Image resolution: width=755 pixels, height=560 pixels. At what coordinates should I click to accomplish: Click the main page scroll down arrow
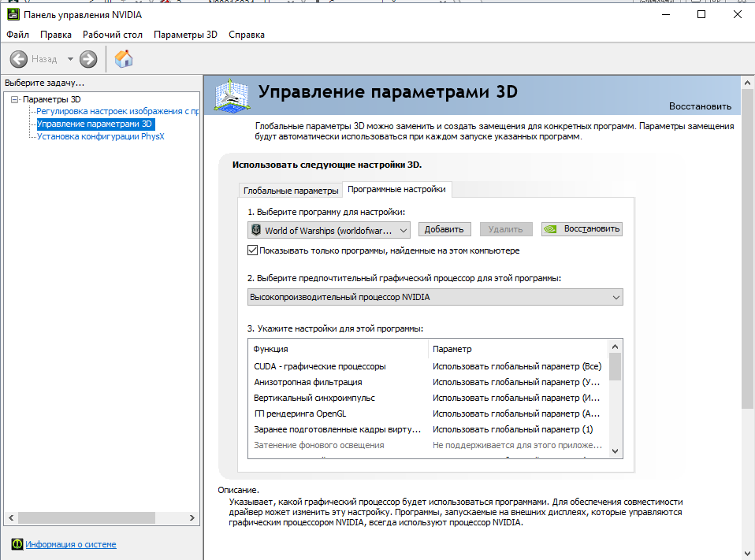tap(747, 553)
